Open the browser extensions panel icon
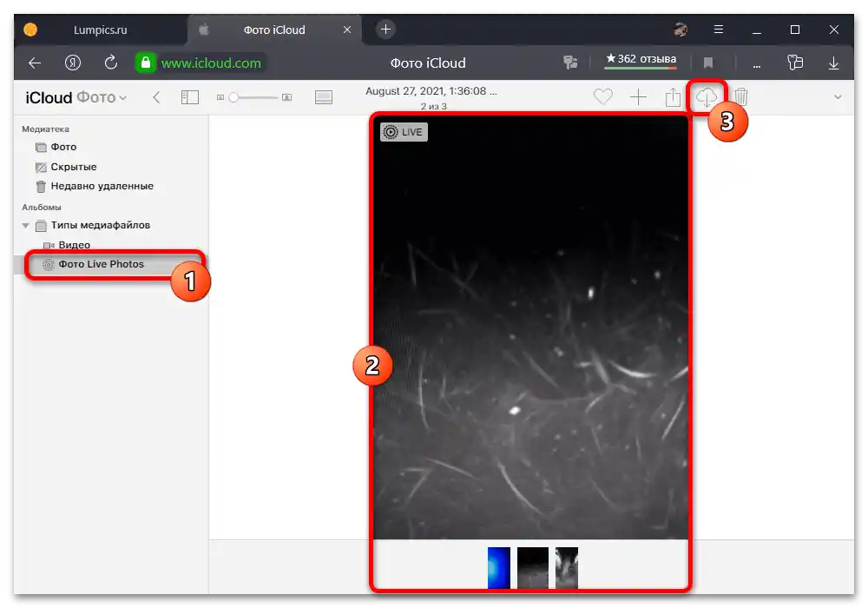 (795, 63)
